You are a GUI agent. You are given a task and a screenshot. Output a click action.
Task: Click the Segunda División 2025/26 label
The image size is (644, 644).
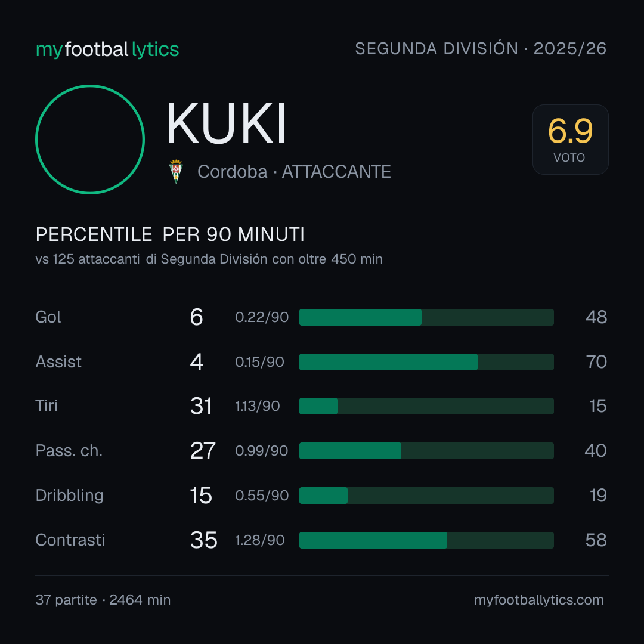(x=481, y=48)
